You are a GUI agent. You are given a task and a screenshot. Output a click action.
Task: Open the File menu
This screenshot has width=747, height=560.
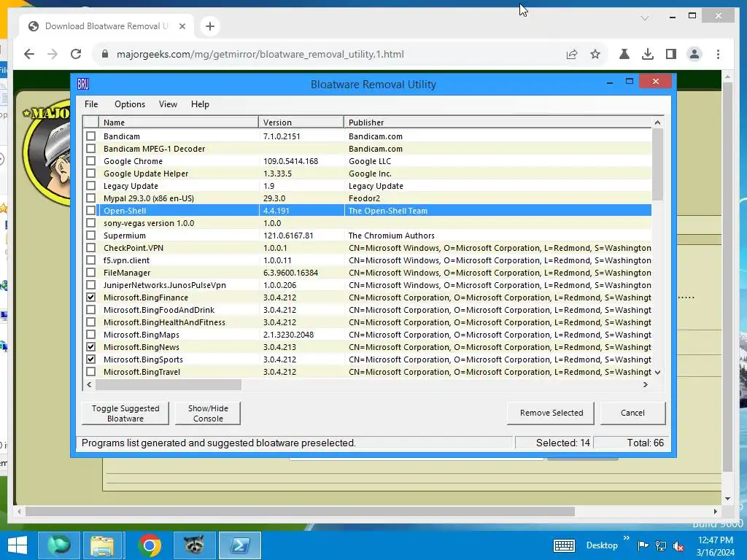(x=91, y=104)
